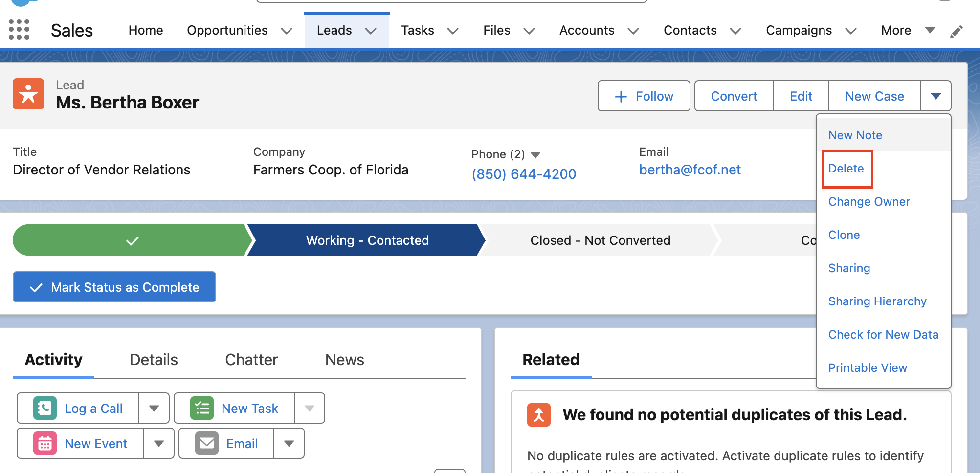This screenshot has width=980, height=473.
Task: Click the New Event calendar icon
Action: point(45,443)
